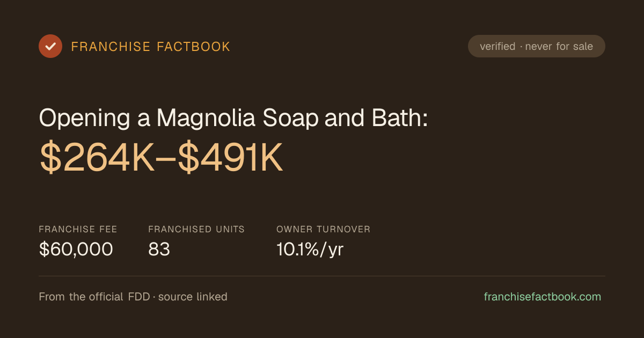Click the OWNER TURNOVER label
Screen dimensions: 644x338
pos(324,229)
